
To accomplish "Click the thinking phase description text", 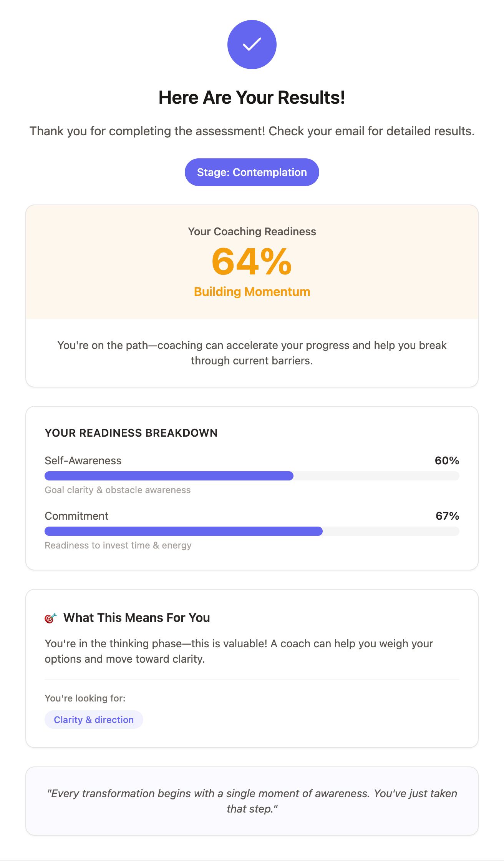I will pyautogui.click(x=239, y=651).
